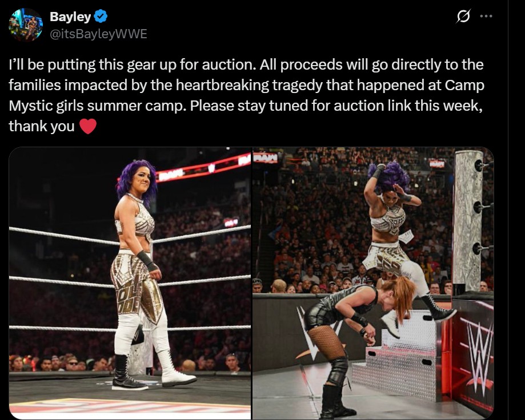
Task: Click the tweet line about families impacted by tragedy
Action: (246, 85)
